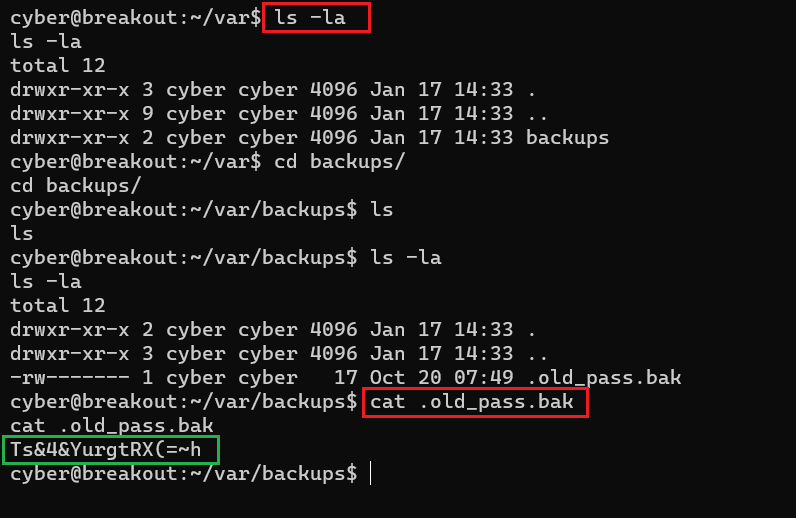The height and width of the screenshot is (518, 796).
Task: Click the last cyber@breakout:~/var/backups$ prompt text
Action: coord(183,474)
